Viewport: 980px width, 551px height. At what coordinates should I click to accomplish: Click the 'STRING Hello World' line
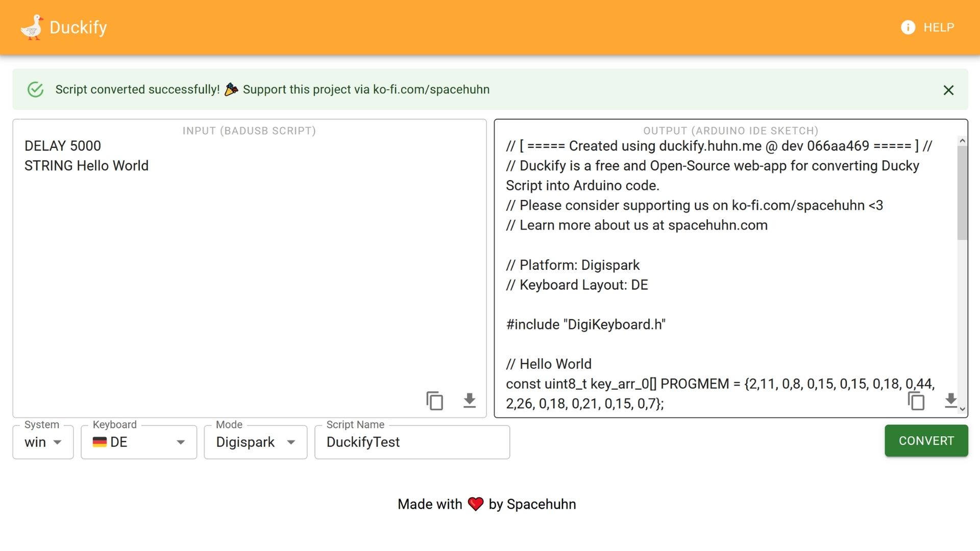tap(86, 166)
